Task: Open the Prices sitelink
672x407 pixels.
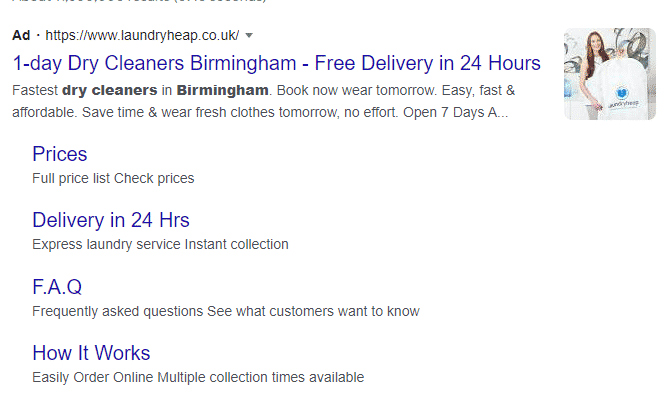Action: pos(60,154)
